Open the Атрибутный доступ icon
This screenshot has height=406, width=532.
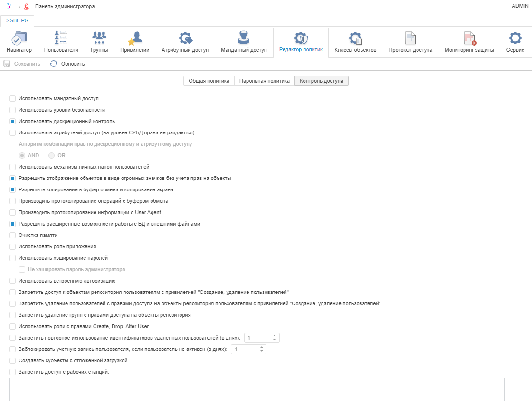click(185, 38)
